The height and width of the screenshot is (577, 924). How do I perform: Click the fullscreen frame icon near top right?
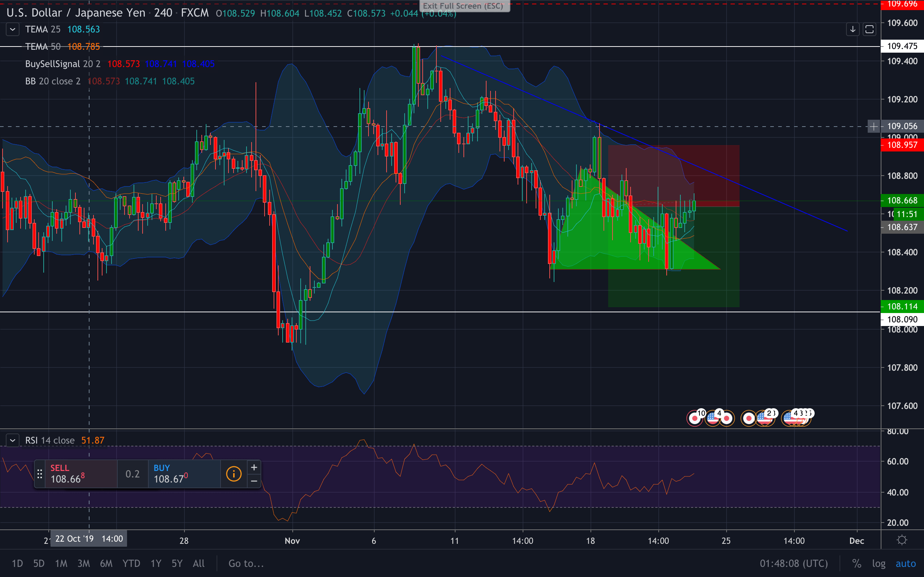[x=869, y=29]
